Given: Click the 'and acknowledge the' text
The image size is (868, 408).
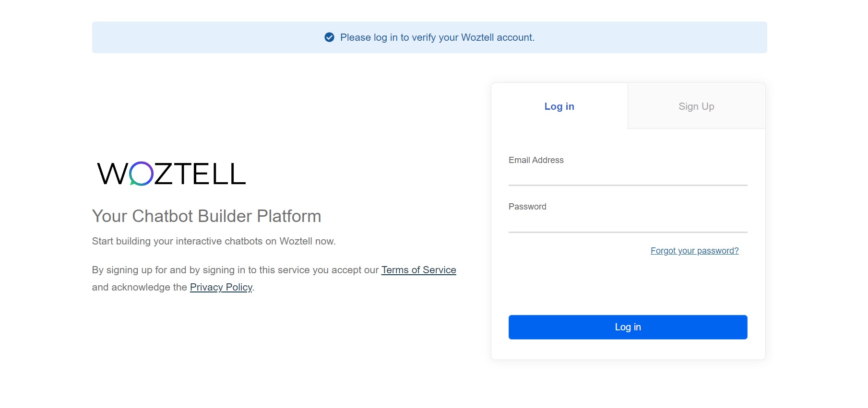Looking at the screenshot, I should pos(139,287).
